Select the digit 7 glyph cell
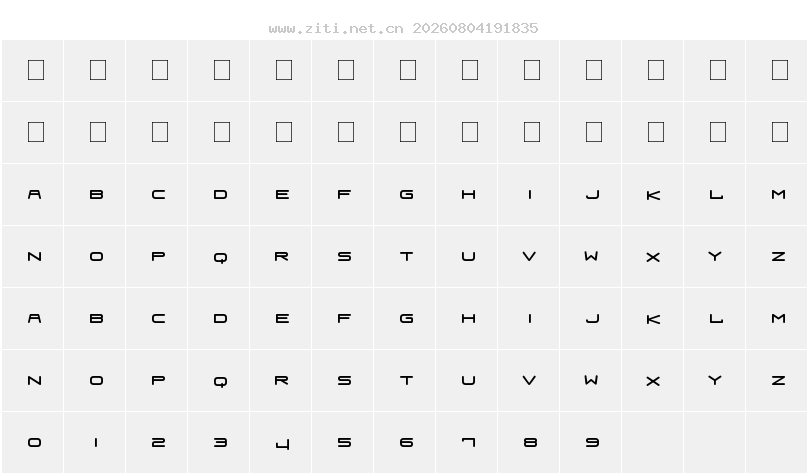This screenshot has width=808, height=476. click(x=467, y=443)
